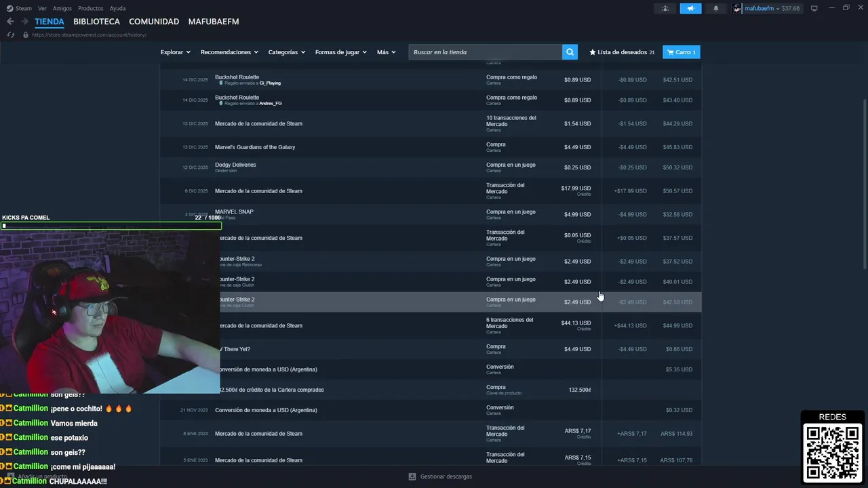
Task: Open the Ver menu
Action: [x=42, y=8]
